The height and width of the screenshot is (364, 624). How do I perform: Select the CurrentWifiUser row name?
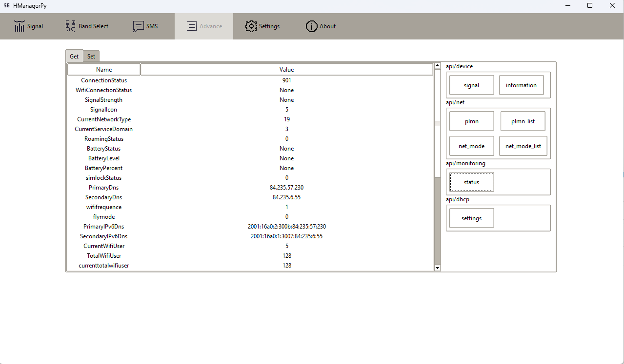coord(104,246)
